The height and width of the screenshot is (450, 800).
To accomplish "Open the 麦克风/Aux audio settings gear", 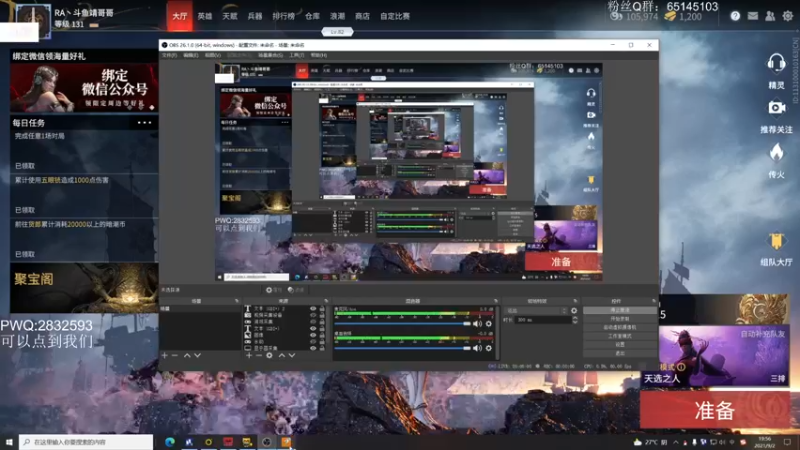I will 489,323.
